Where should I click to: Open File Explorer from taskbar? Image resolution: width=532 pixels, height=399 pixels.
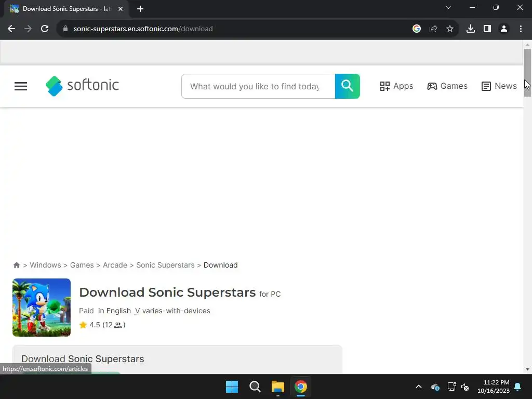[x=278, y=387]
